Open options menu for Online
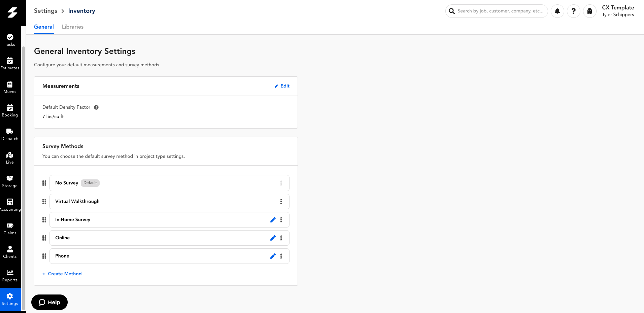644x313 pixels. click(x=281, y=238)
